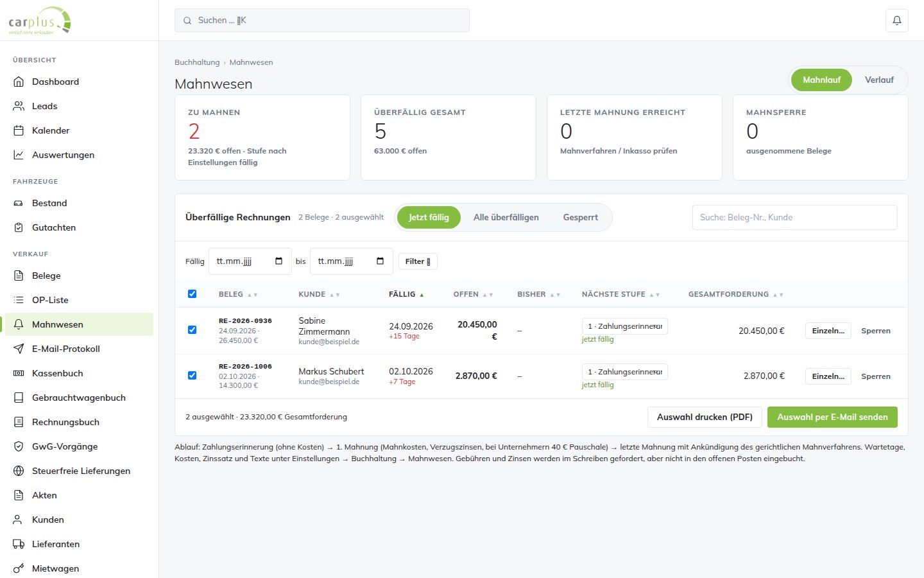This screenshot has height=578, width=924.
Task: Open notifications bell icon in top bar
Action: (x=896, y=21)
